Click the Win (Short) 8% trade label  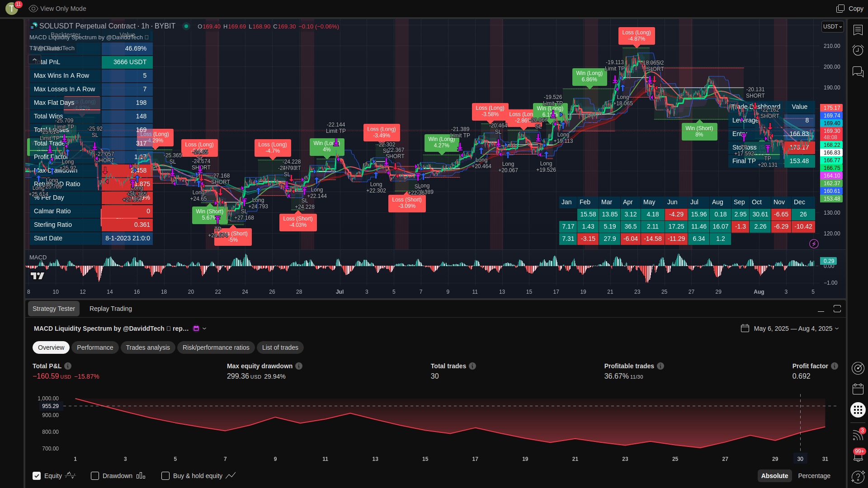[x=699, y=131]
